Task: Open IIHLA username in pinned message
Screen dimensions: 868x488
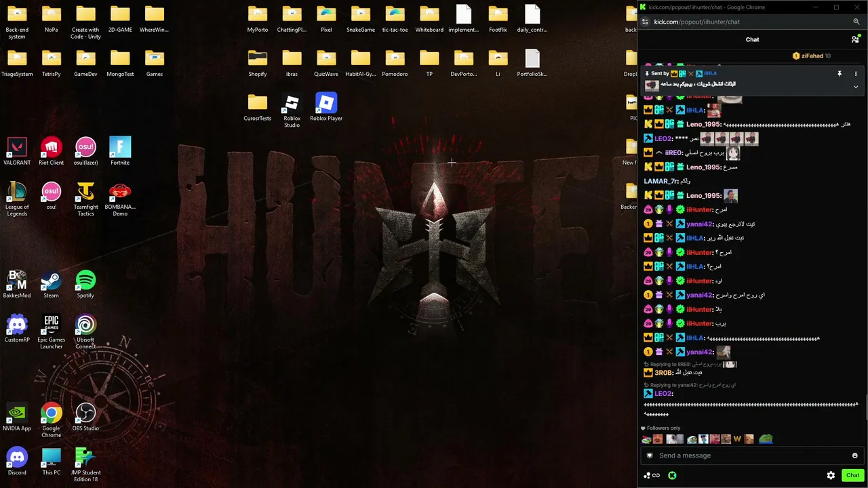Action: 710,73
